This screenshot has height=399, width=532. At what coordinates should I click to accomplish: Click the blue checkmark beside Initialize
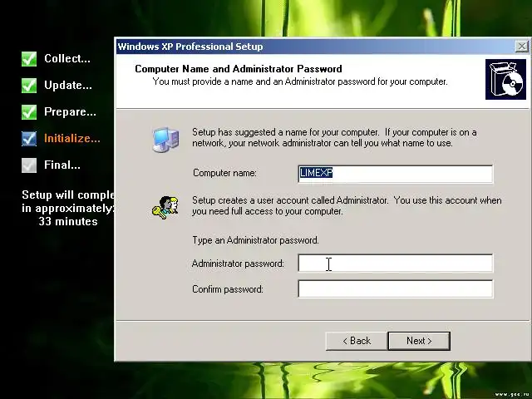(x=29, y=139)
